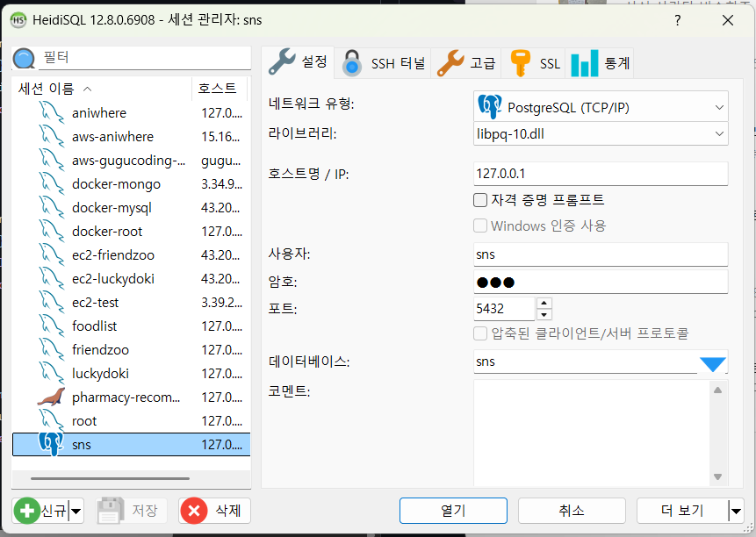Increase the port number with up arrow

coord(544,303)
